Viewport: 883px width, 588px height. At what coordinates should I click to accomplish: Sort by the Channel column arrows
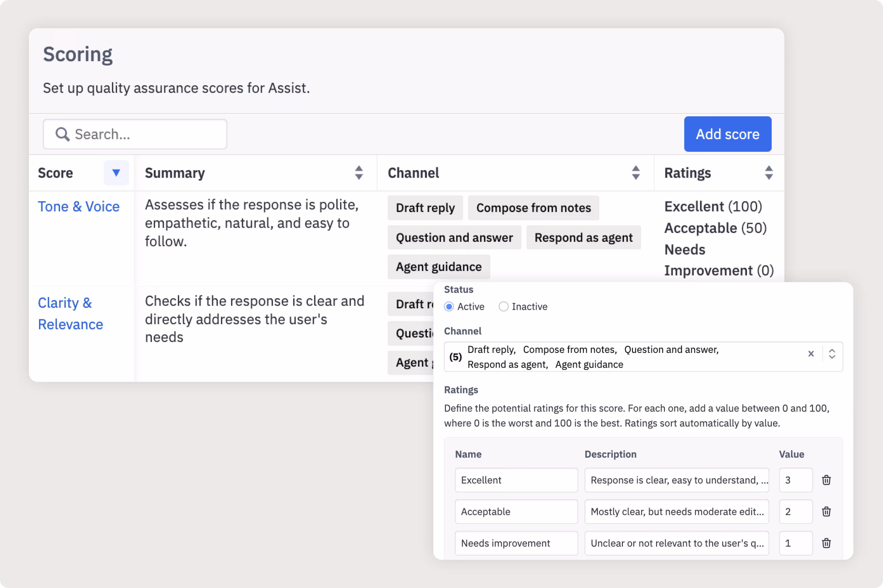click(x=635, y=173)
